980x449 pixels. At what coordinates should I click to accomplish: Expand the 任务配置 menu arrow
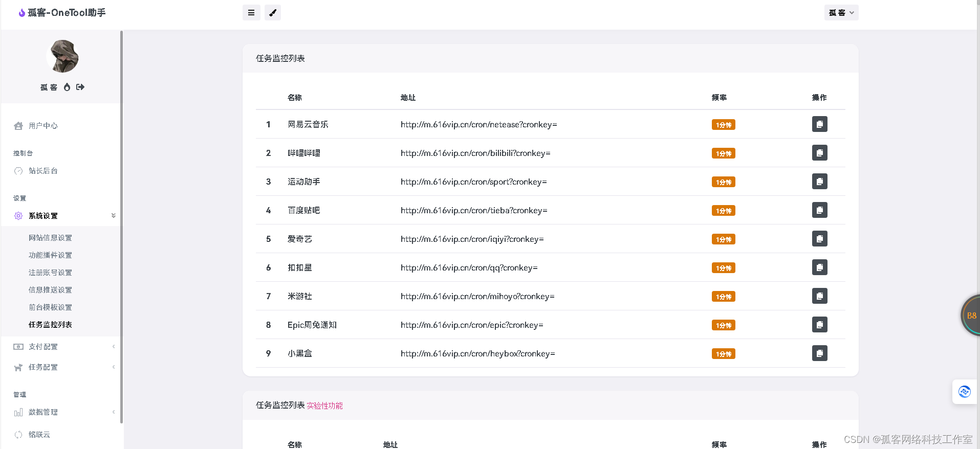[114, 367]
